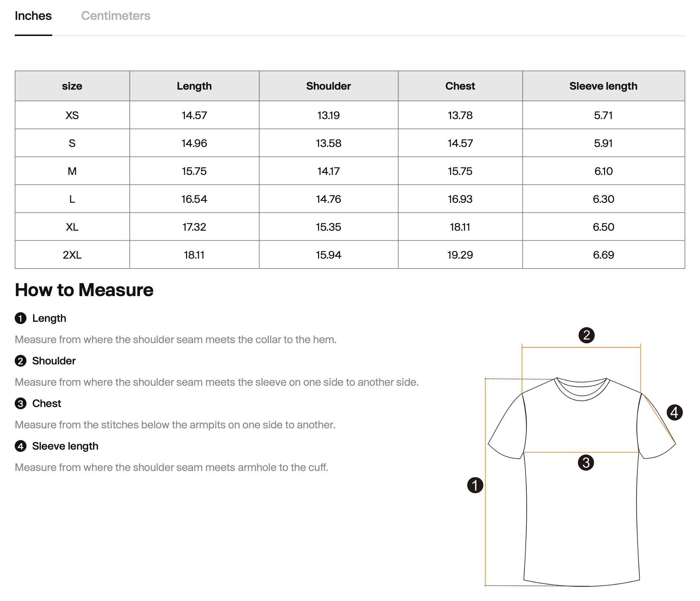700x601 pixels.
Task: Click the bullet 3 icon beside Chest heading
Action: point(21,403)
